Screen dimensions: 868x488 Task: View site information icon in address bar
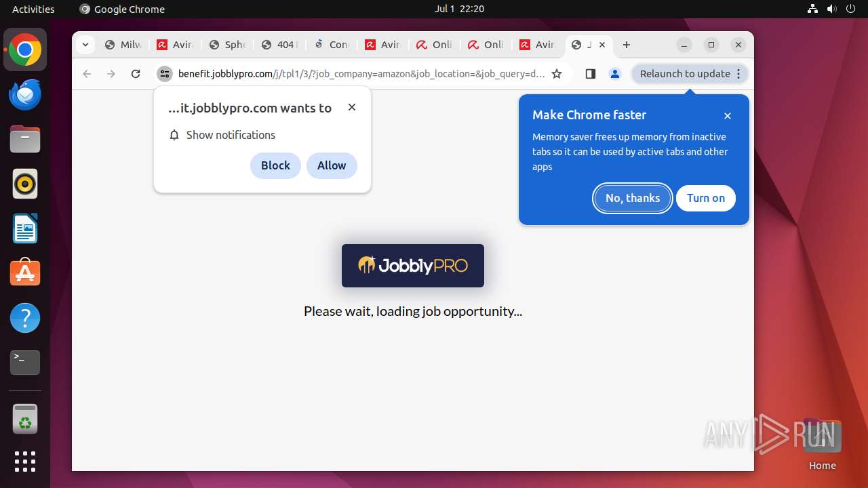[x=165, y=74]
